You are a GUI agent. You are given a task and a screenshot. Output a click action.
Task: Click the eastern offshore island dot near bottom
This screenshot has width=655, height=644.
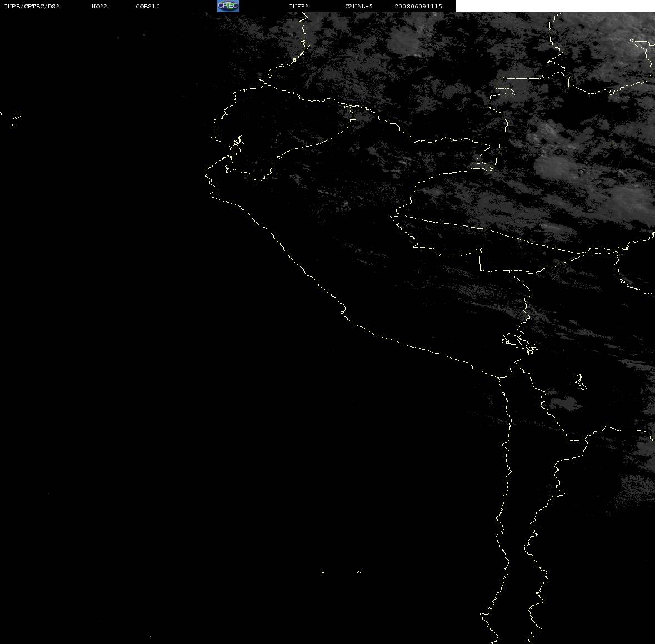tap(358, 572)
